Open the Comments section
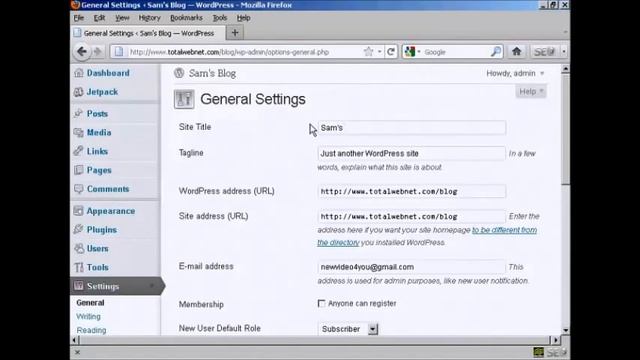The height and width of the screenshot is (360, 640). click(108, 189)
